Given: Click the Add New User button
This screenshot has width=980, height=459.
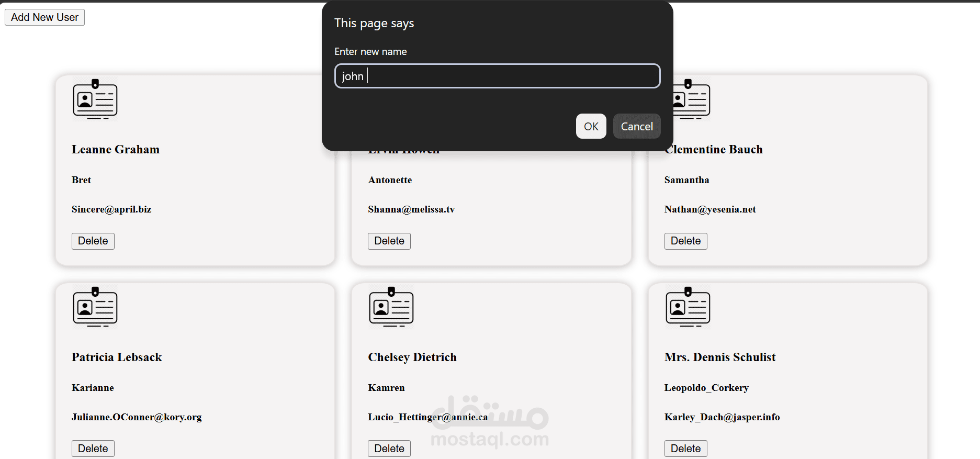Looking at the screenshot, I should pos(44,17).
